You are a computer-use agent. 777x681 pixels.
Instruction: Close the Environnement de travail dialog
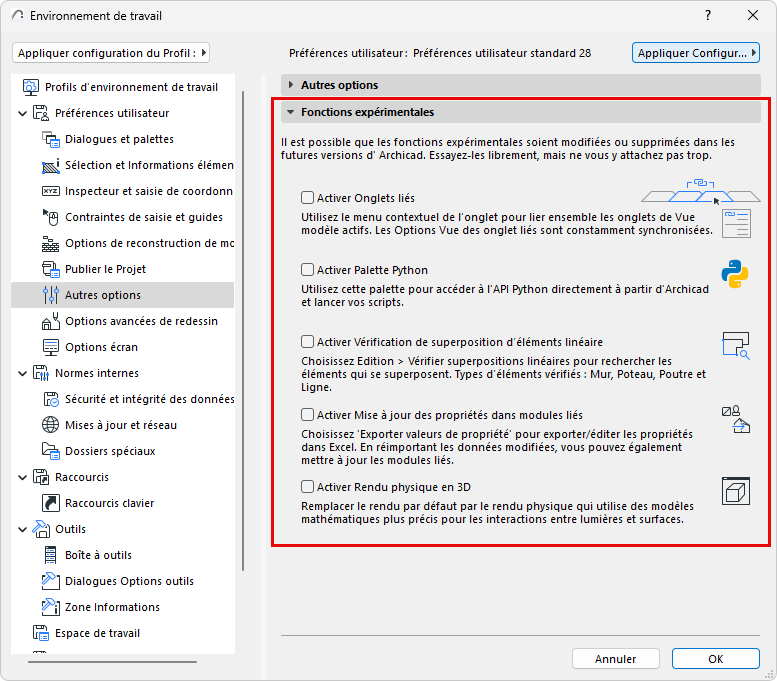point(753,15)
